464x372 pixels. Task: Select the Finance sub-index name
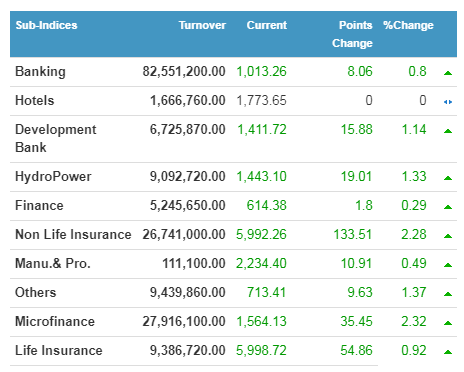[x=39, y=205]
